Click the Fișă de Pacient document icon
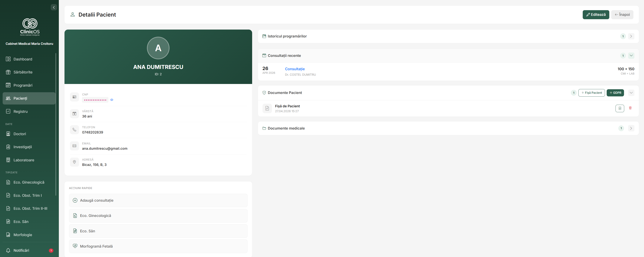Image resolution: width=644 pixels, height=257 pixels. [267, 108]
